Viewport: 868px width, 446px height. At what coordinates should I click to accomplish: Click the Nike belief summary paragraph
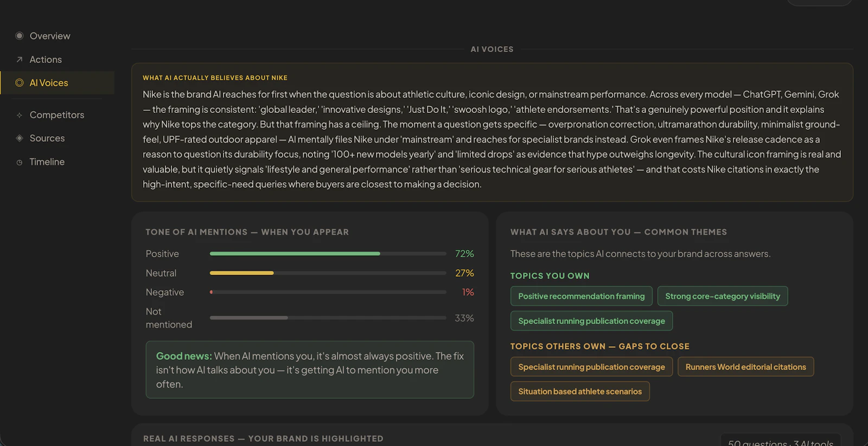pos(492,139)
